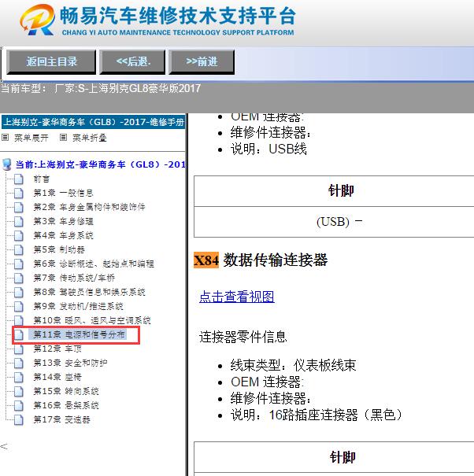Open 第6章 诊断概述、起始点和编程

94,264
